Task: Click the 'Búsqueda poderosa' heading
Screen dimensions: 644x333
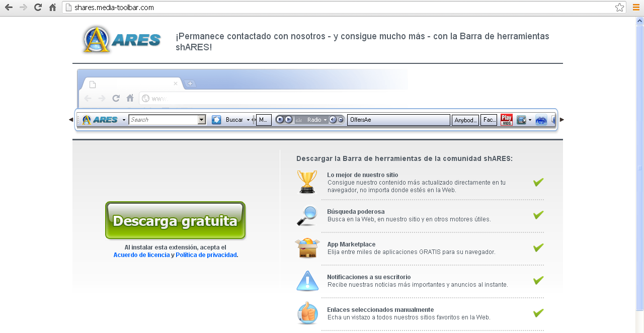Action: coord(356,212)
